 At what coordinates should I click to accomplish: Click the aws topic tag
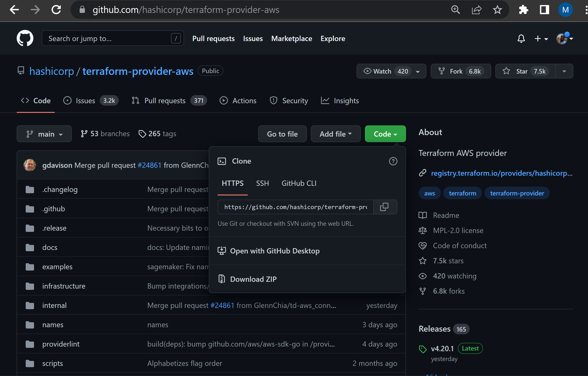pos(429,193)
